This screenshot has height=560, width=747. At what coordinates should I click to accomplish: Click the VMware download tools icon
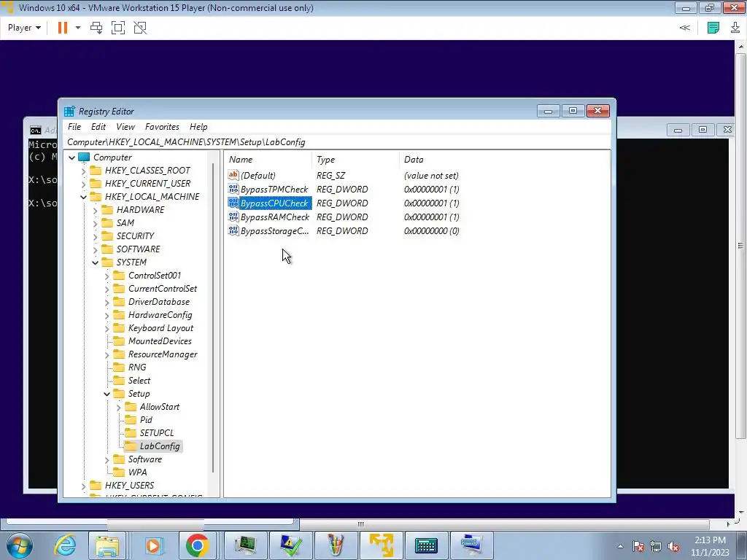(735, 28)
